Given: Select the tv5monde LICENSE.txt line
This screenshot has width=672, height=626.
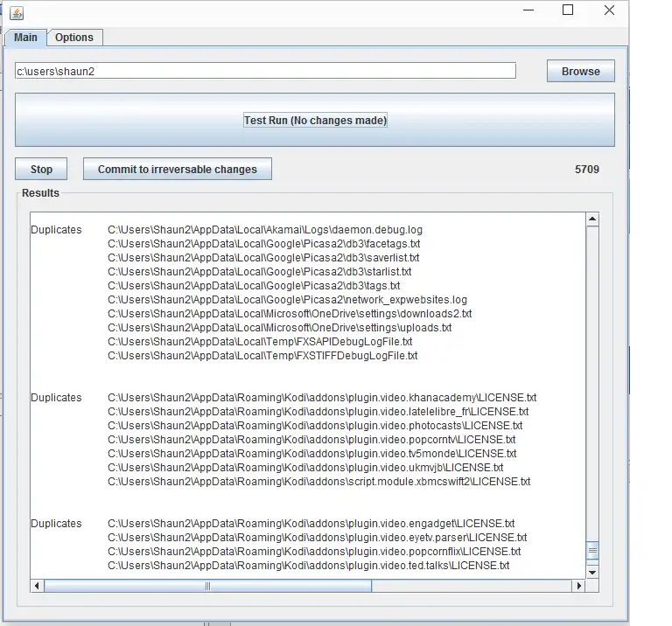Looking at the screenshot, I should pyautogui.click(x=312, y=454).
